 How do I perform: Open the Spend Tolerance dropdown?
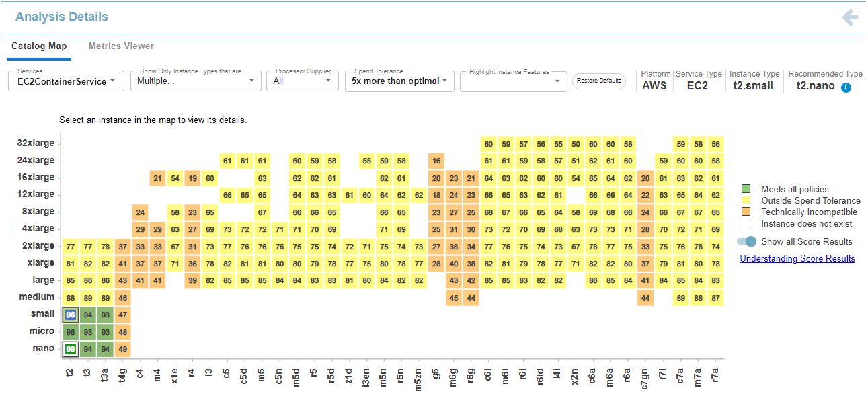pos(399,81)
